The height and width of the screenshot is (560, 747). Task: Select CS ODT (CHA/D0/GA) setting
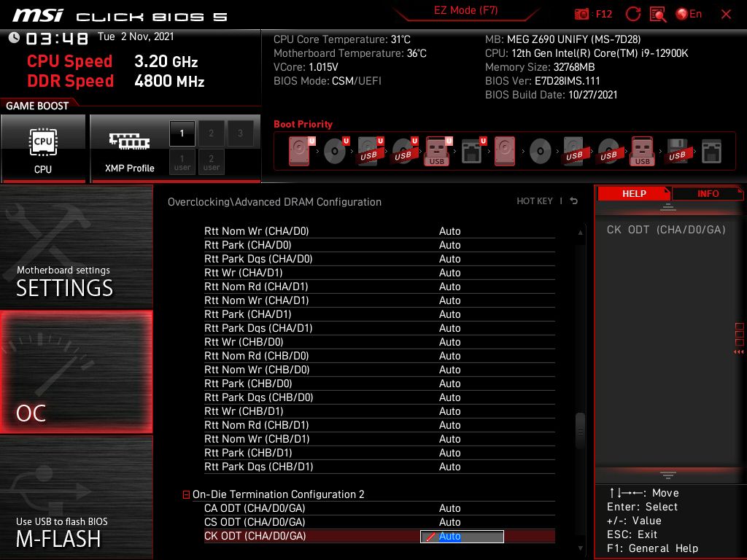(x=379, y=522)
